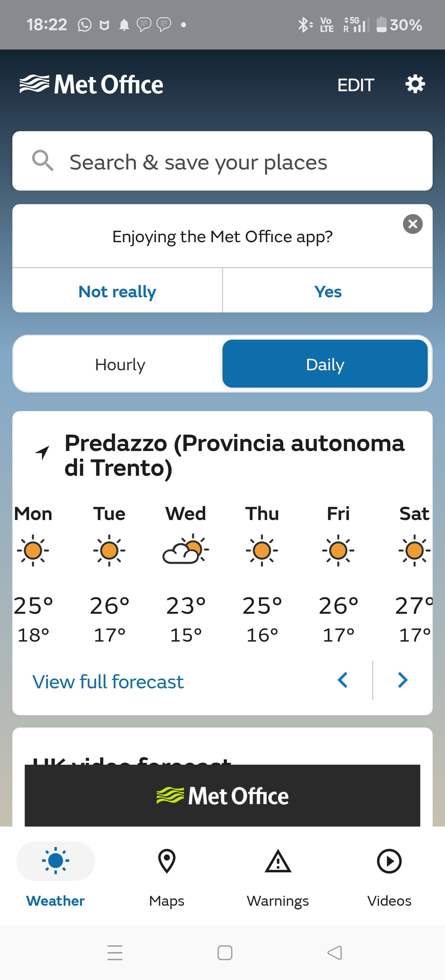
Task: Answer Yes to enjoying the app
Action: (x=328, y=291)
